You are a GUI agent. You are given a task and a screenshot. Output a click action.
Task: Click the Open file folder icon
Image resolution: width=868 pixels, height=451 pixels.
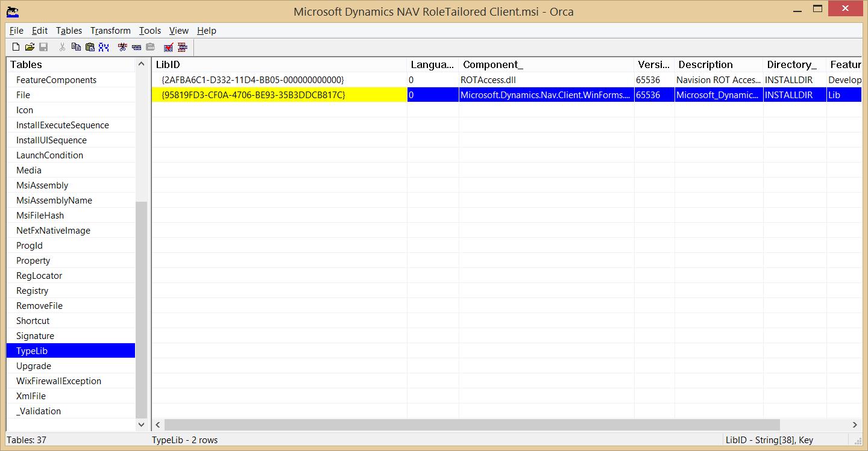coord(30,47)
